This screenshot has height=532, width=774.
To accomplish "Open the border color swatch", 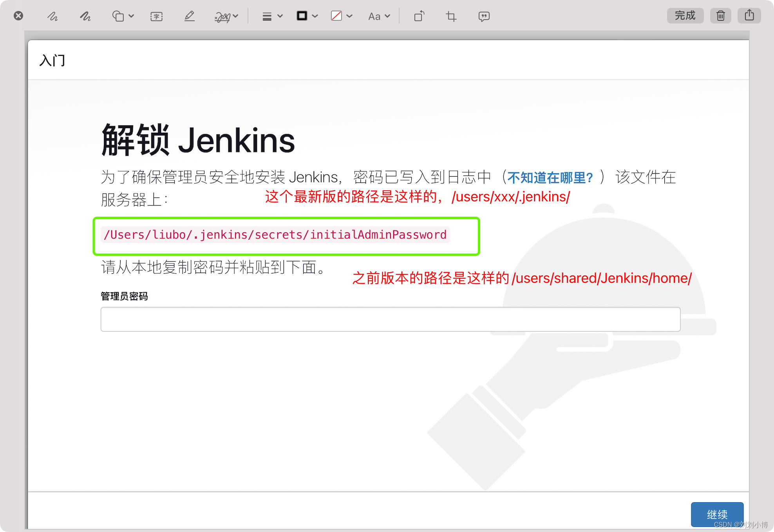I will 302,16.
